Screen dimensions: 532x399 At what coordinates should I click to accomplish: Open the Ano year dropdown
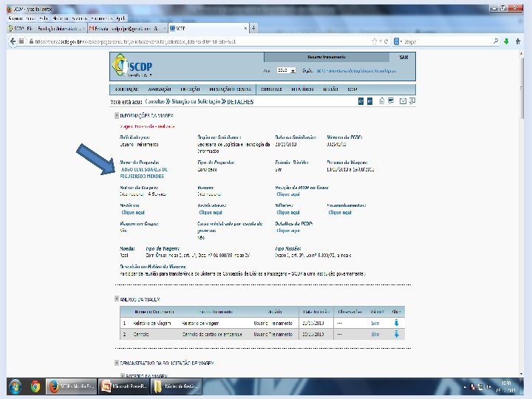[x=286, y=70]
